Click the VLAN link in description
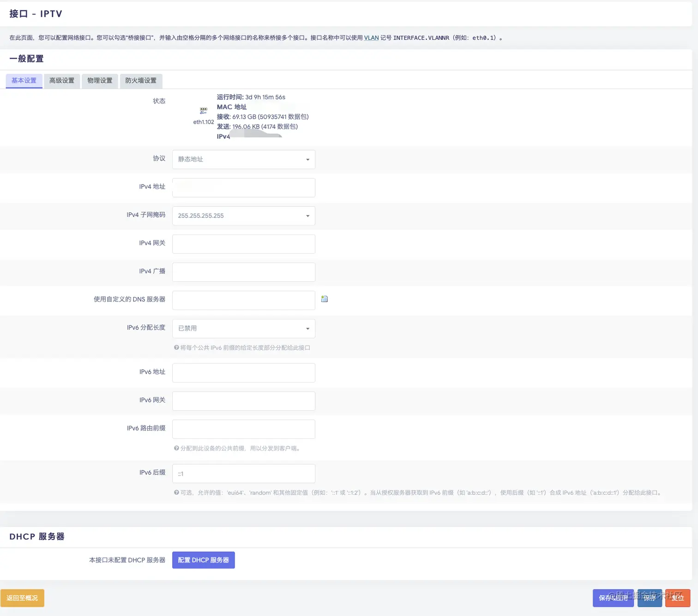This screenshot has width=698, height=616. click(x=371, y=38)
